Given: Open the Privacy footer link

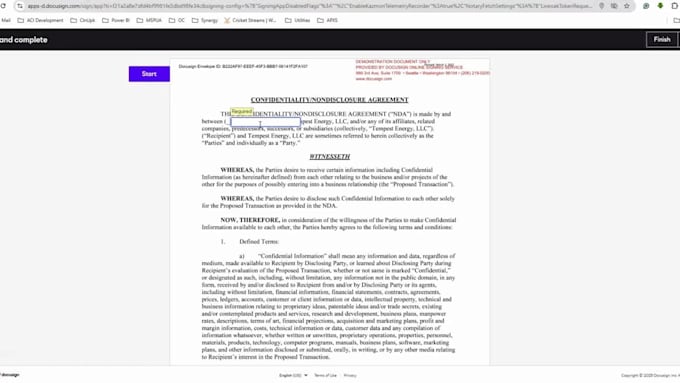Looking at the screenshot, I should (x=350, y=375).
